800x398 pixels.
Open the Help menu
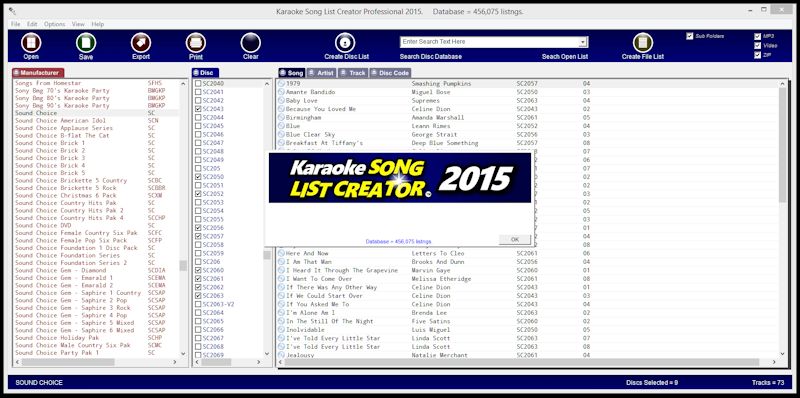tap(97, 24)
